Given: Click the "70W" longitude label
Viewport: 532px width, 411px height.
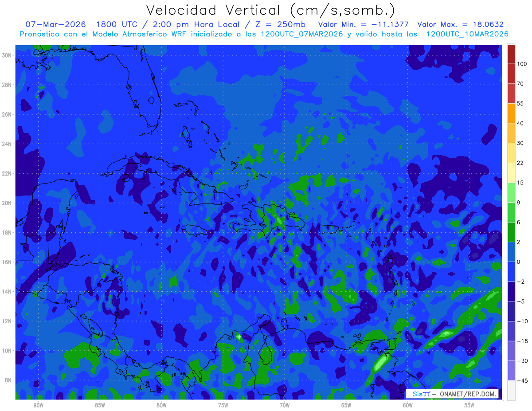Looking at the screenshot, I should (285, 405).
